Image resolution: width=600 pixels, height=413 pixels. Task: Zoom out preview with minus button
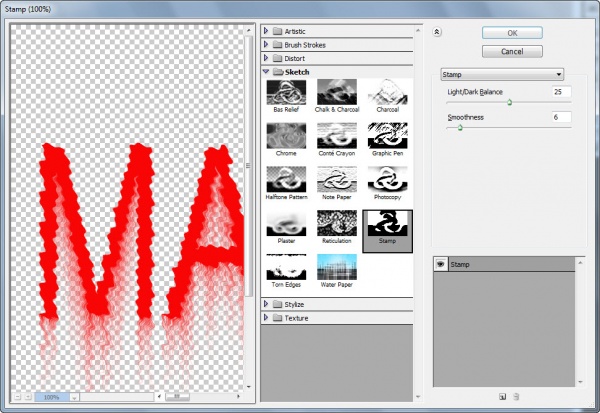(x=18, y=397)
